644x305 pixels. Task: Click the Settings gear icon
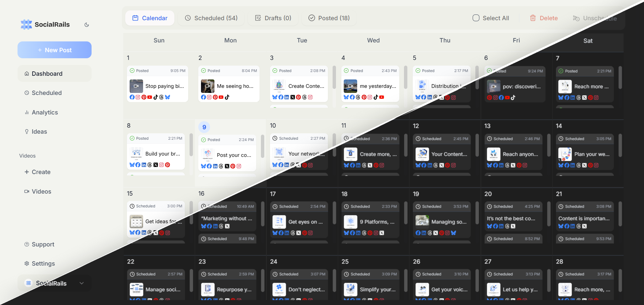(x=27, y=264)
